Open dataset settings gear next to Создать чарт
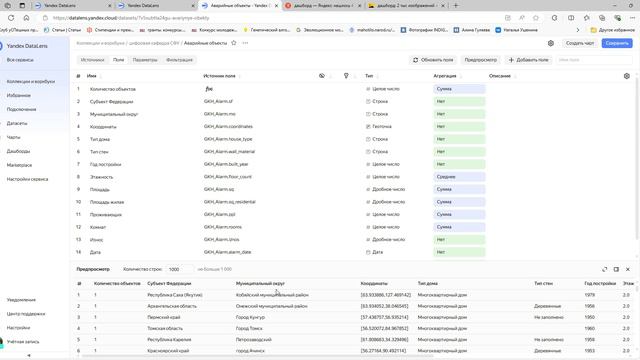Viewport: 640px width, 360px height. pyautogui.click(x=551, y=43)
